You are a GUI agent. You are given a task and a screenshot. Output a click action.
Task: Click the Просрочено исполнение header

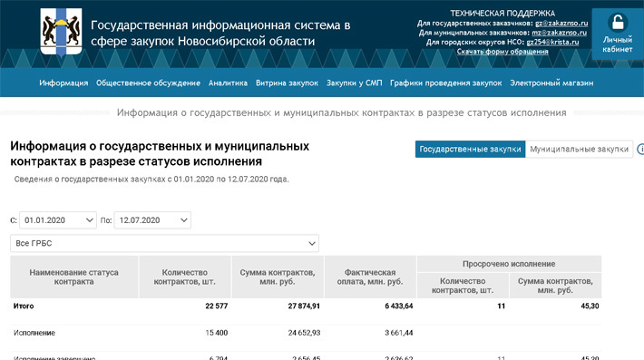(x=509, y=264)
